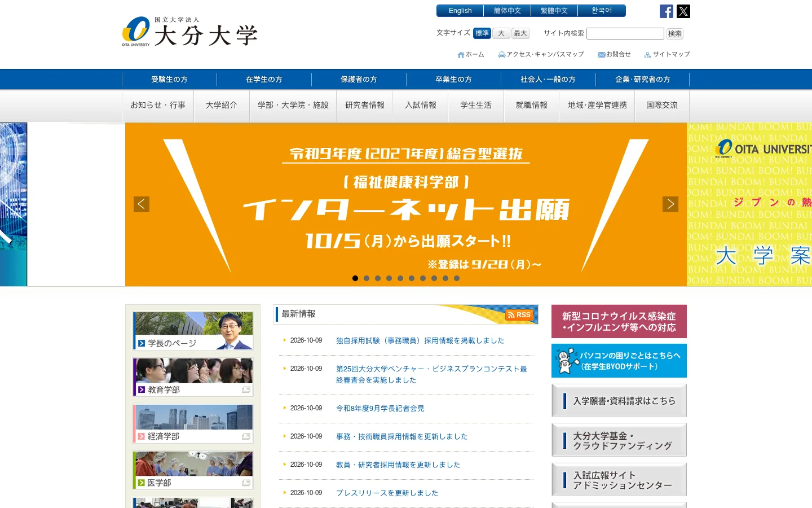Switch language to 한국어
812x508 pixels.
click(x=602, y=11)
